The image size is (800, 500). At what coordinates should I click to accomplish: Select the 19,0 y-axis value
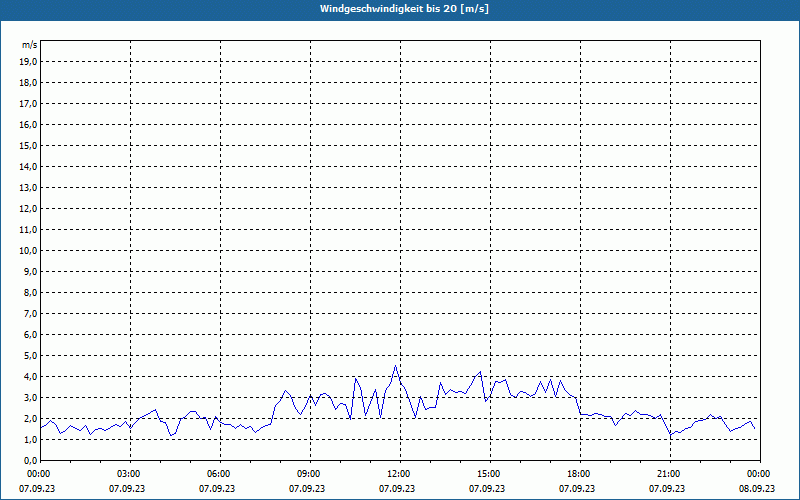(x=28, y=62)
